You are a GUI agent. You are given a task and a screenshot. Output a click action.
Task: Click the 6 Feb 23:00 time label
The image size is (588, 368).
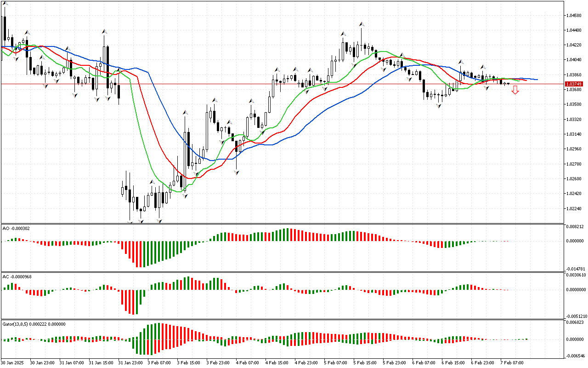483,362
